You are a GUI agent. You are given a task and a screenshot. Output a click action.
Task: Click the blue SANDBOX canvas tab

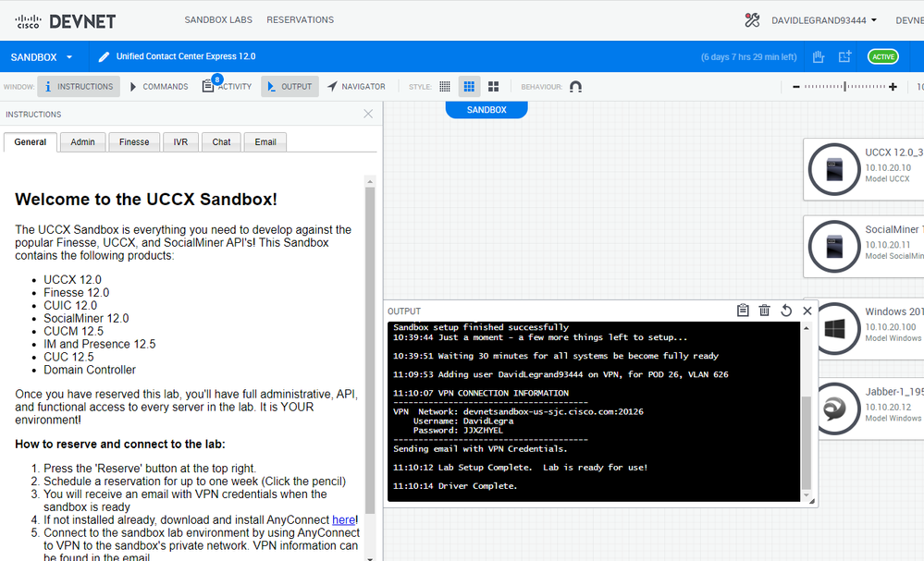[x=487, y=109]
